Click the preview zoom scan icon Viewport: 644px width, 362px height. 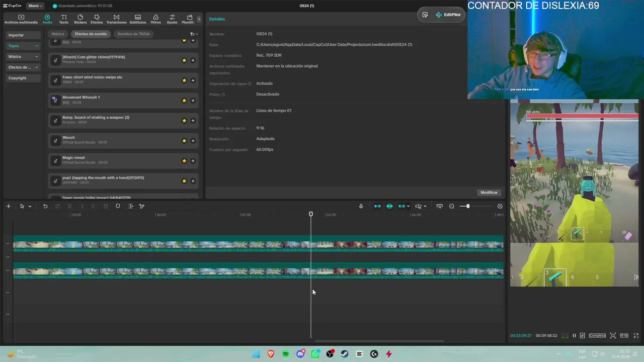point(613,335)
